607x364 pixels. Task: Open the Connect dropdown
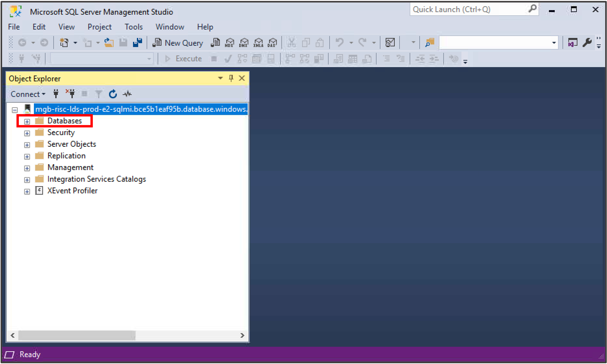(x=28, y=94)
